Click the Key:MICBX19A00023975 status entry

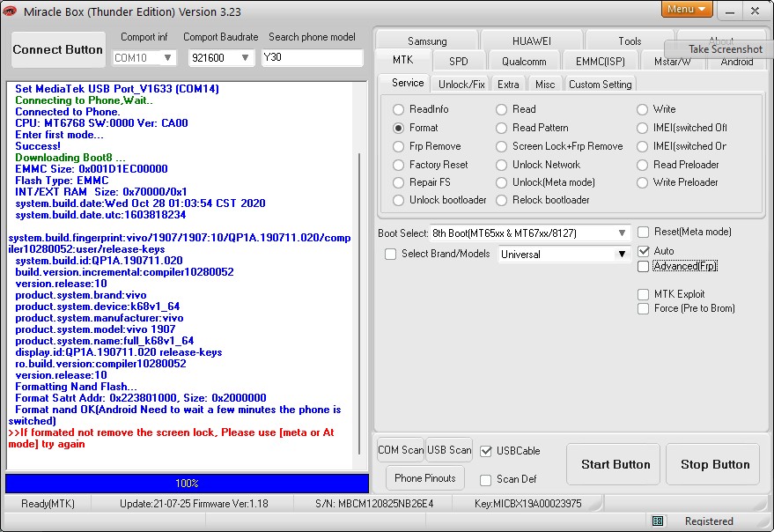tap(527, 504)
